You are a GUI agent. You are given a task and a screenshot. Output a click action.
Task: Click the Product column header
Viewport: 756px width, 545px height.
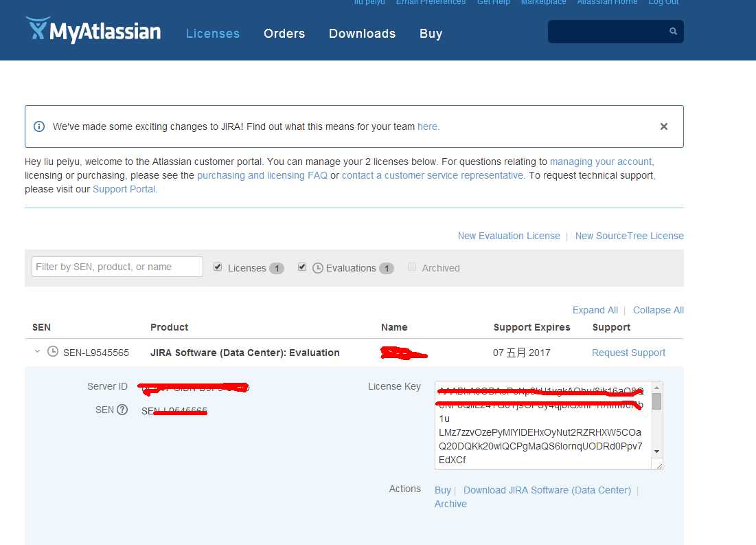click(169, 327)
